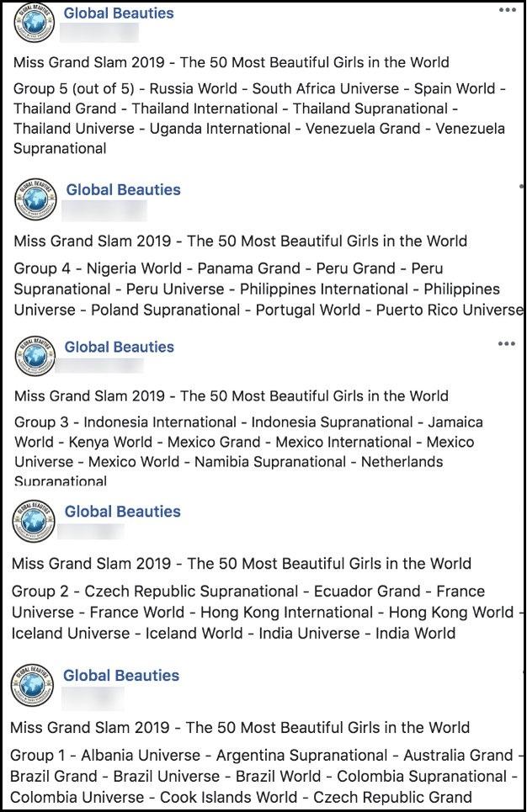Select the Group 5 post body text
Image resolution: width=527 pixels, height=812 pixels.
point(253,118)
